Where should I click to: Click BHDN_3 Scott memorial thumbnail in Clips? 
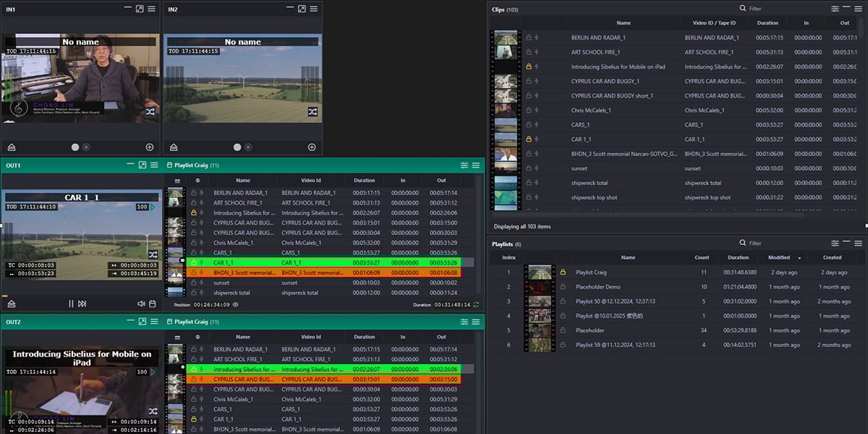[x=506, y=153]
